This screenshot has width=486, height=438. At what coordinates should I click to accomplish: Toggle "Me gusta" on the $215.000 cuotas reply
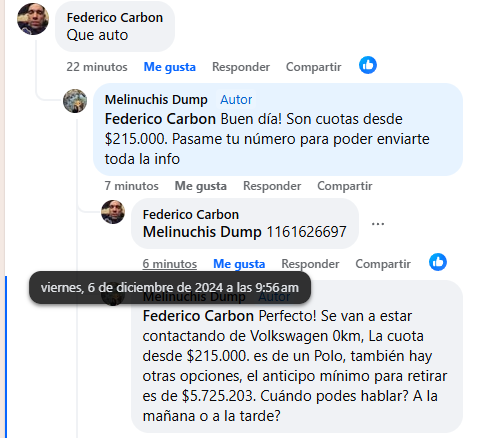click(201, 186)
